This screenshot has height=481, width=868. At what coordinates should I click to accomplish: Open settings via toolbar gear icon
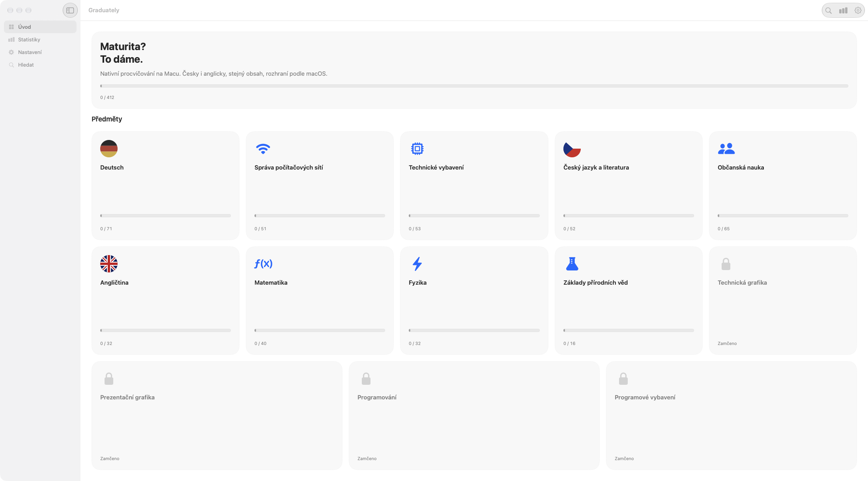click(858, 11)
